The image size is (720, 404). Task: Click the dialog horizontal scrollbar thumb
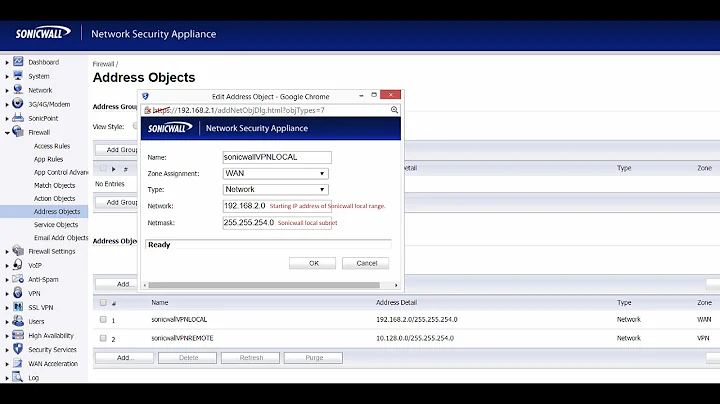(264, 285)
